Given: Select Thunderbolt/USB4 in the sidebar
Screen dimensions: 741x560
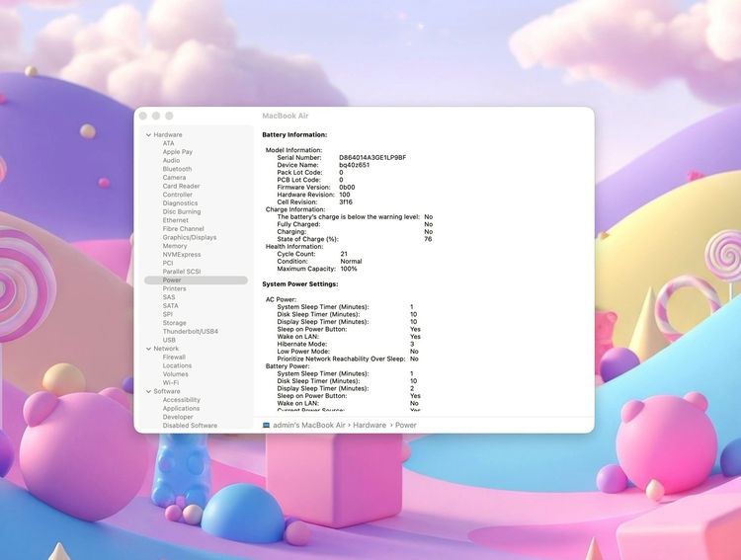Looking at the screenshot, I should (x=191, y=331).
